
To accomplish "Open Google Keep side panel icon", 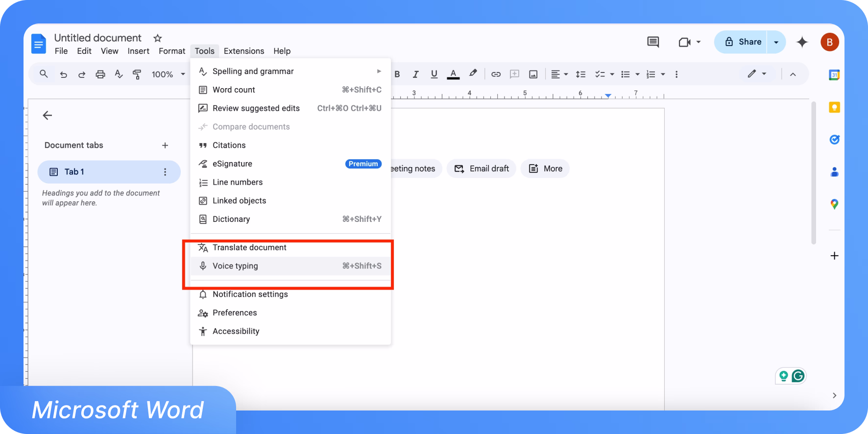I will pos(834,107).
